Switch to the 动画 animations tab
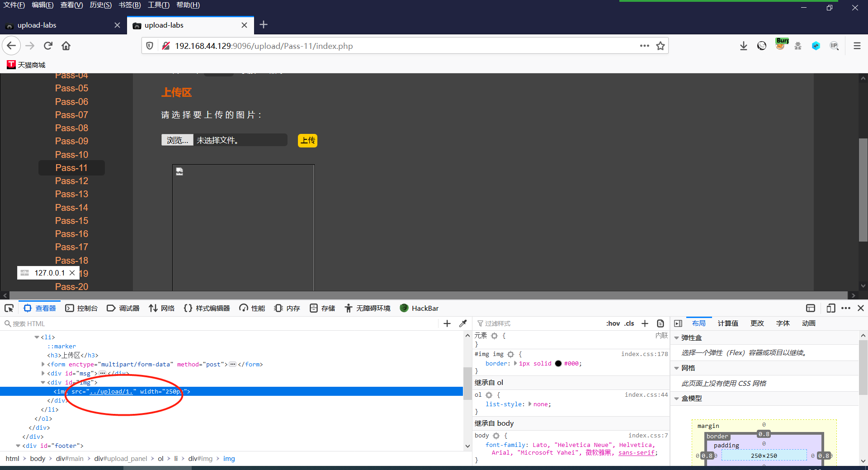Image resolution: width=868 pixels, height=470 pixels. click(809, 323)
